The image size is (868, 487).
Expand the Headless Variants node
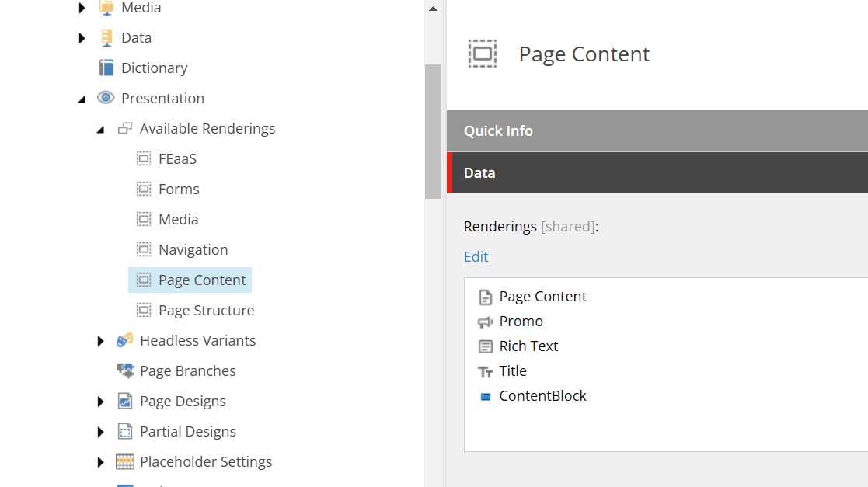tap(100, 341)
